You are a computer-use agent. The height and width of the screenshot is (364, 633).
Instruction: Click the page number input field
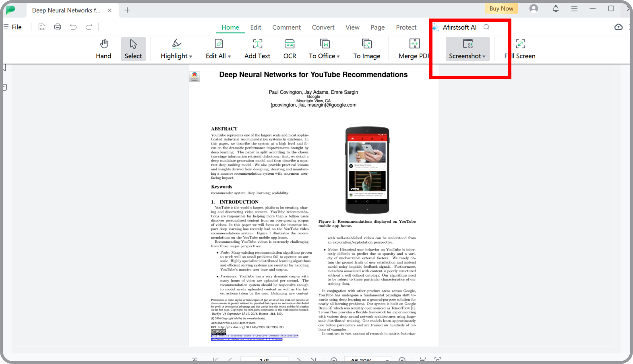click(264, 360)
